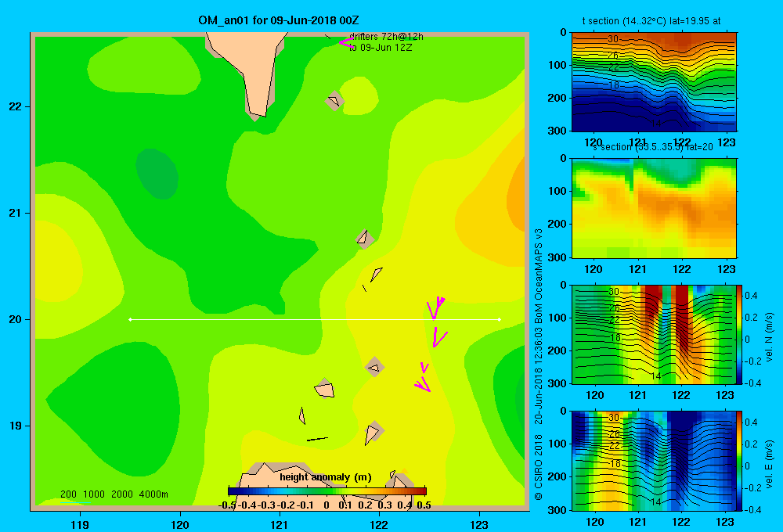The width and height of the screenshot is (783, 532).
Task: Click the magenta drifter arrow beside drifters label
Action: [x=346, y=42]
